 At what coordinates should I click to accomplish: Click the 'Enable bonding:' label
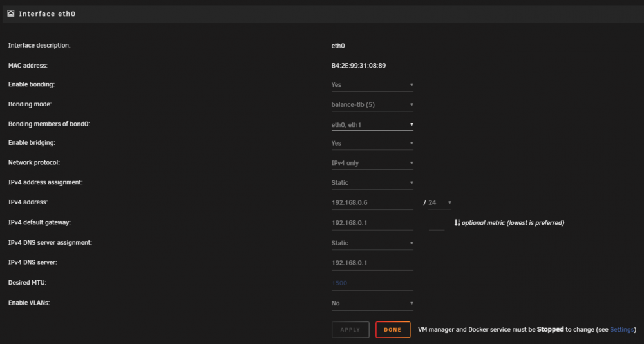click(x=32, y=84)
